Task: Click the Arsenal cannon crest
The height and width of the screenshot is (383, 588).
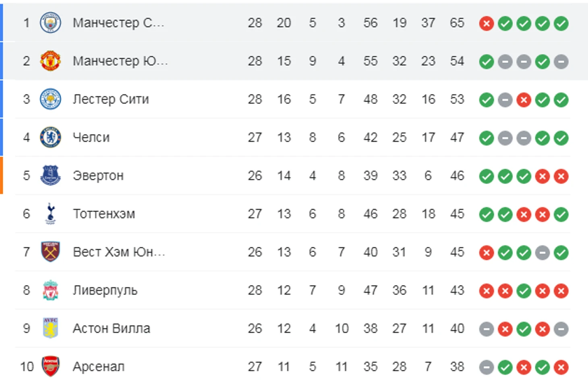Action: click(50, 366)
